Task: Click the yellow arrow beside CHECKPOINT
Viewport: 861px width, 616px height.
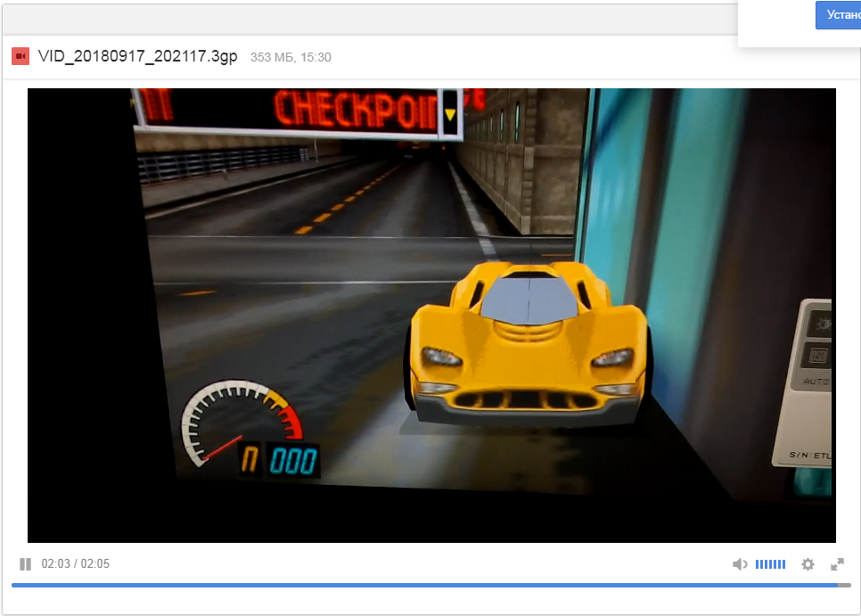Action: tap(450, 114)
